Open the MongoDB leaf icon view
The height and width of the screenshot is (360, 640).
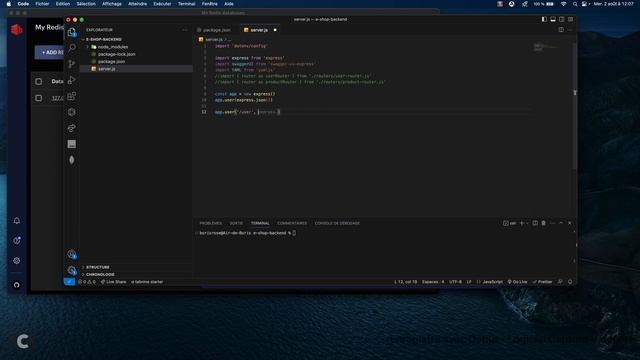(x=72, y=160)
